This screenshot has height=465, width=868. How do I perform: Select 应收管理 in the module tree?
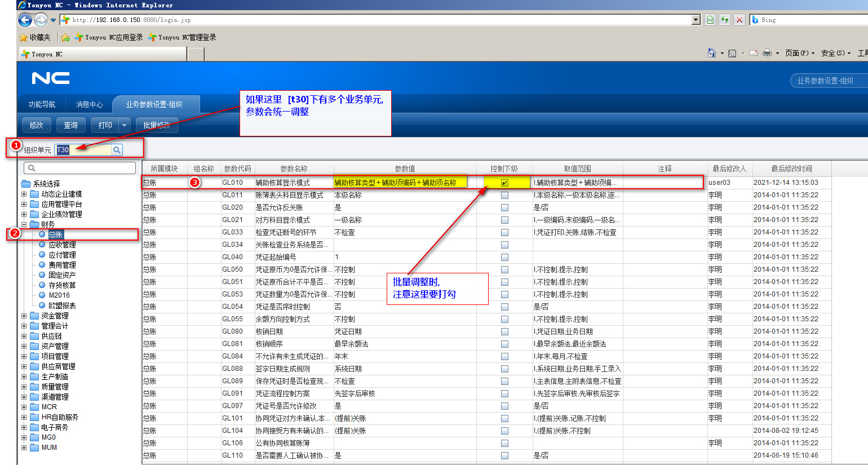(62, 245)
